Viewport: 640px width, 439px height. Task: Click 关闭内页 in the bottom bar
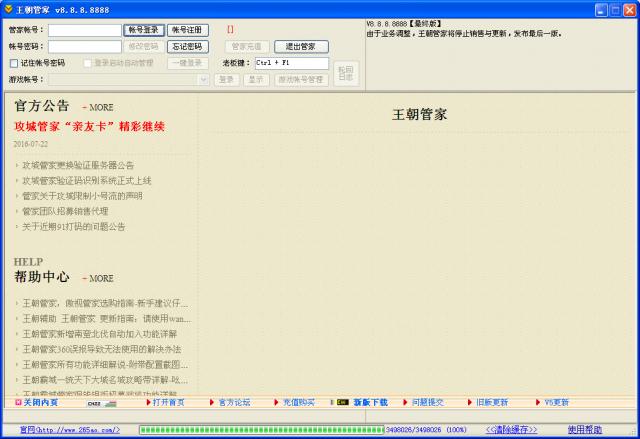tap(41, 403)
